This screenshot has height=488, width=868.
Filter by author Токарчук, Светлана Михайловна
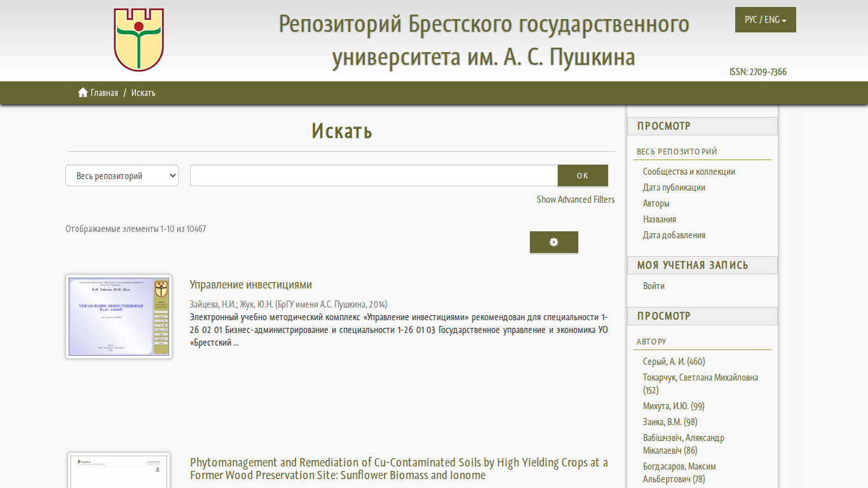pyautogui.click(x=700, y=384)
